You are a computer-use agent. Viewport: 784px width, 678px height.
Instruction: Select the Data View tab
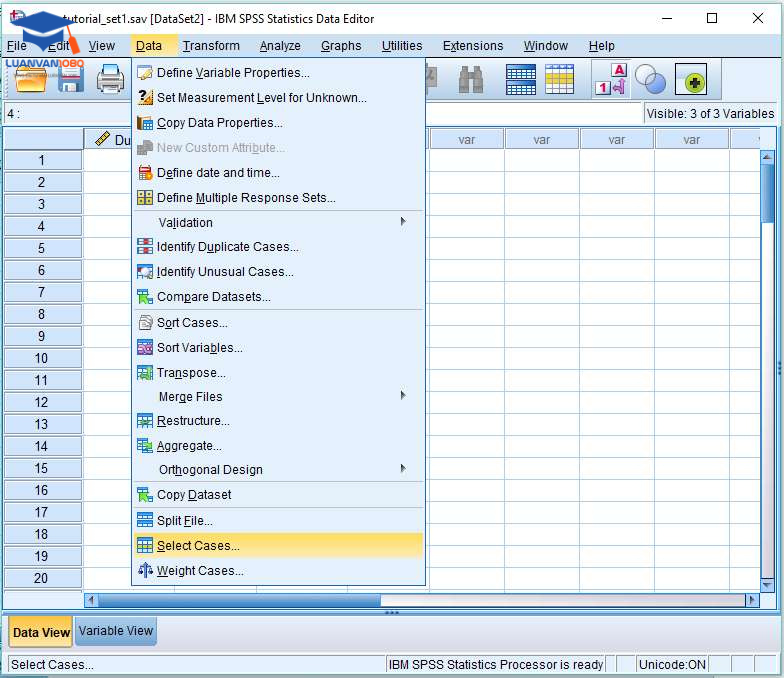pyautogui.click(x=41, y=632)
